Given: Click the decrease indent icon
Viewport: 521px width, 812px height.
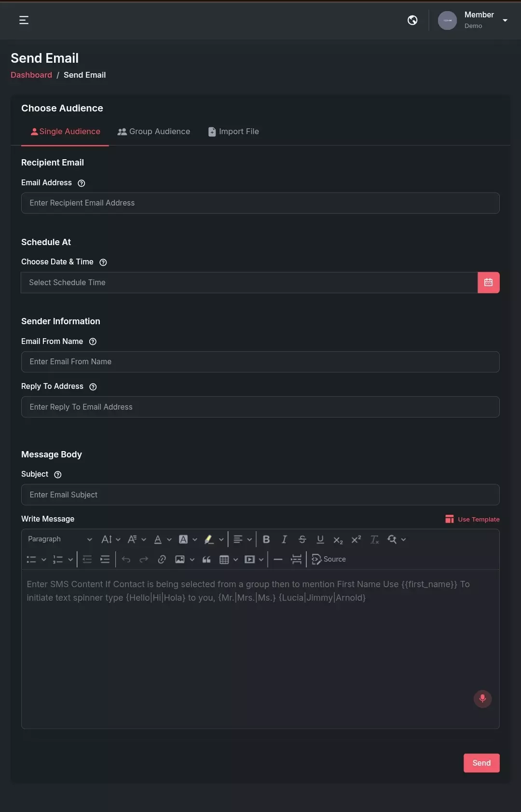Looking at the screenshot, I should pyautogui.click(x=87, y=560).
